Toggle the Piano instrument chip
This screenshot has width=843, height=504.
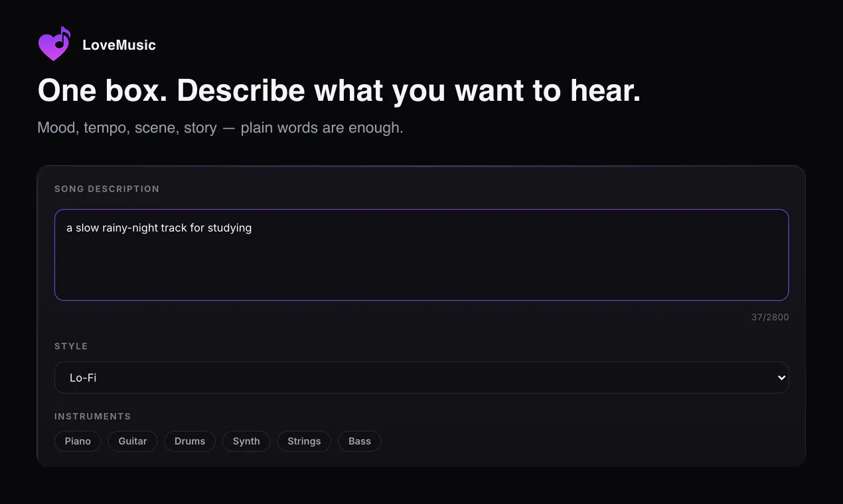pos(78,441)
